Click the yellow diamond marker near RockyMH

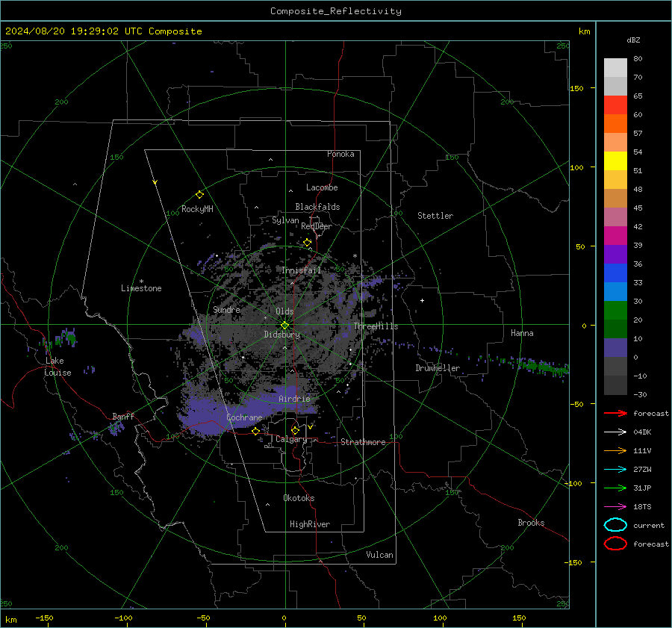(x=199, y=195)
